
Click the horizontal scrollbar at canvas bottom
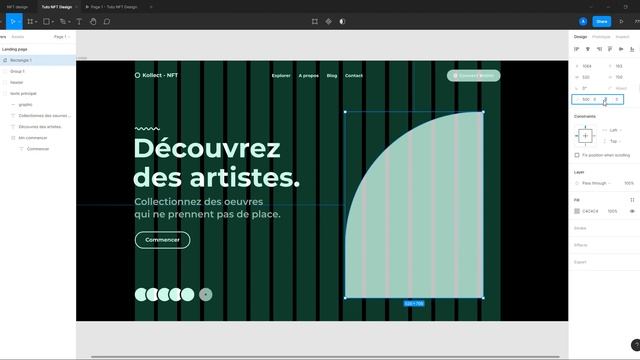(325, 357)
